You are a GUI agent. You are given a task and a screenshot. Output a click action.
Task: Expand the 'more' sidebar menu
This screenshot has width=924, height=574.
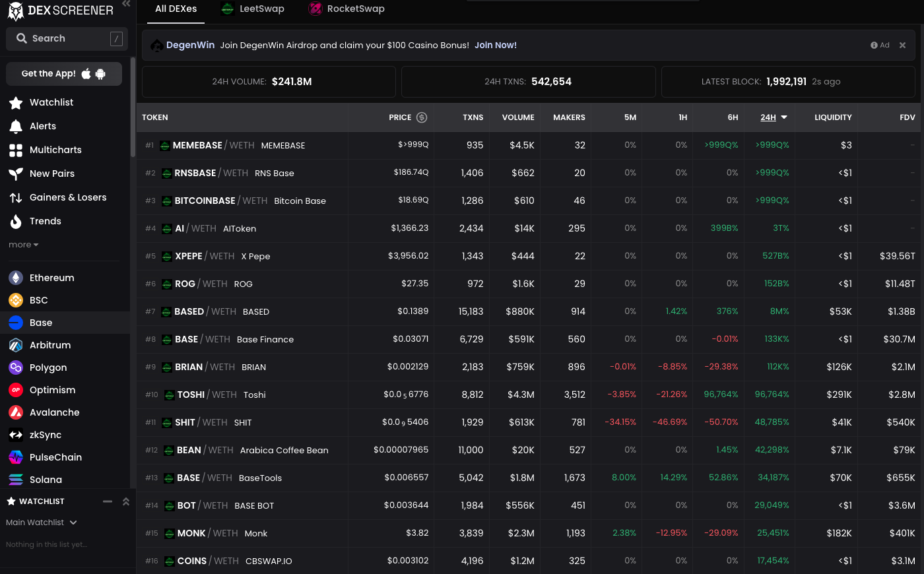24,245
